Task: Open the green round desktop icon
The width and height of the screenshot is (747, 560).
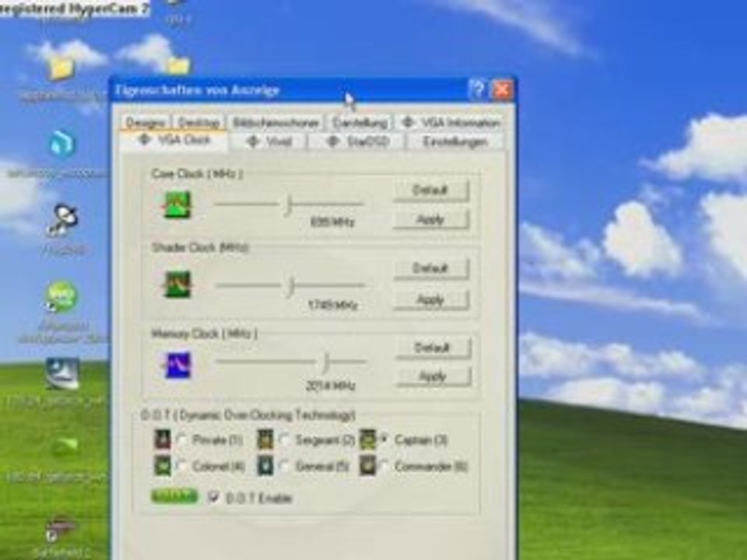Action: (61, 296)
